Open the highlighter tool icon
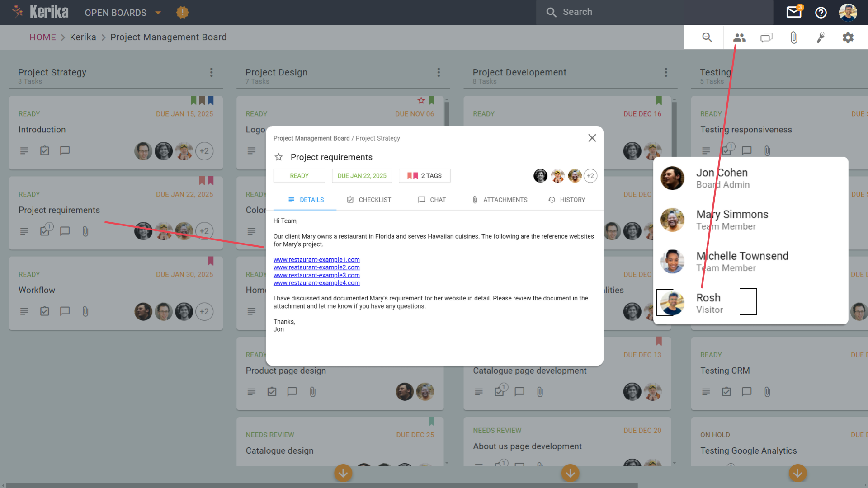The height and width of the screenshot is (488, 868). click(x=821, y=38)
